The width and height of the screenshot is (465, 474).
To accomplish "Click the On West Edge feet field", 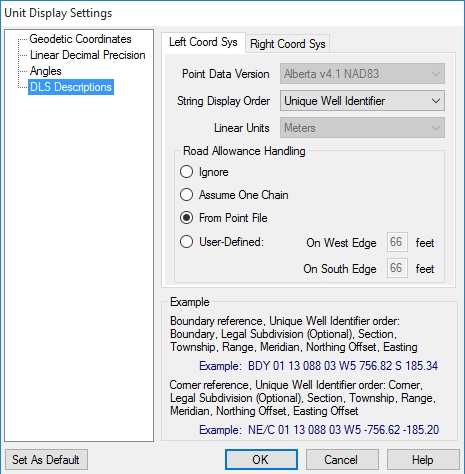I will pos(397,242).
